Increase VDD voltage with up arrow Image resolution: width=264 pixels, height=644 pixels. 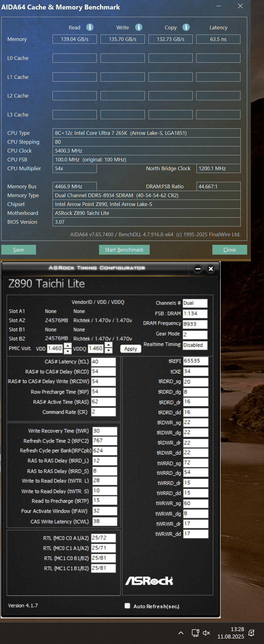tap(68, 345)
